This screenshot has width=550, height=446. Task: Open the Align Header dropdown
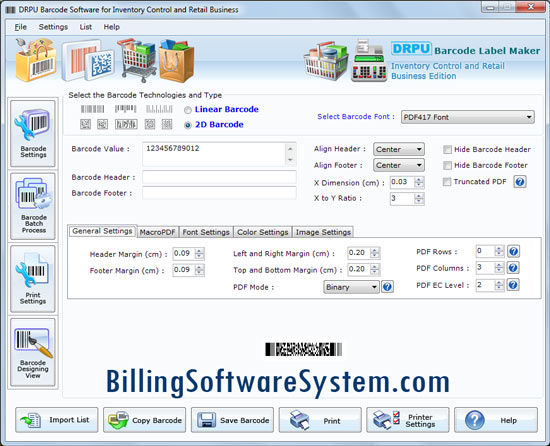tap(399, 149)
